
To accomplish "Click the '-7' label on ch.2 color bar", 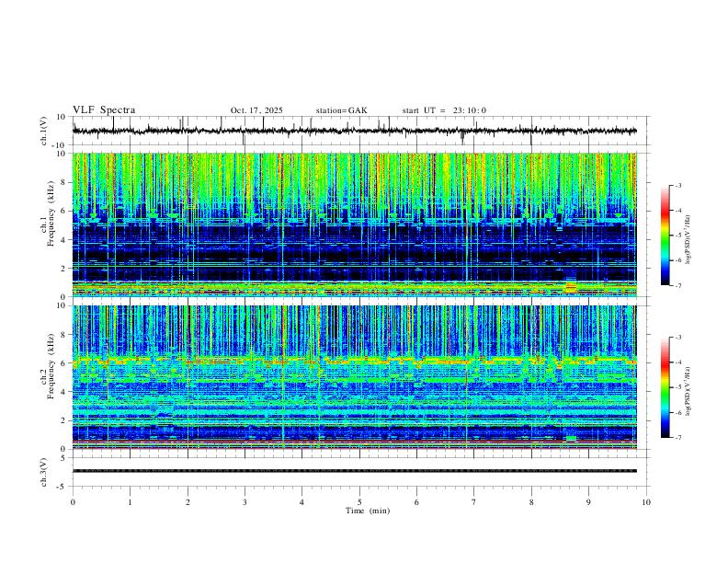I will tap(677, 437).
